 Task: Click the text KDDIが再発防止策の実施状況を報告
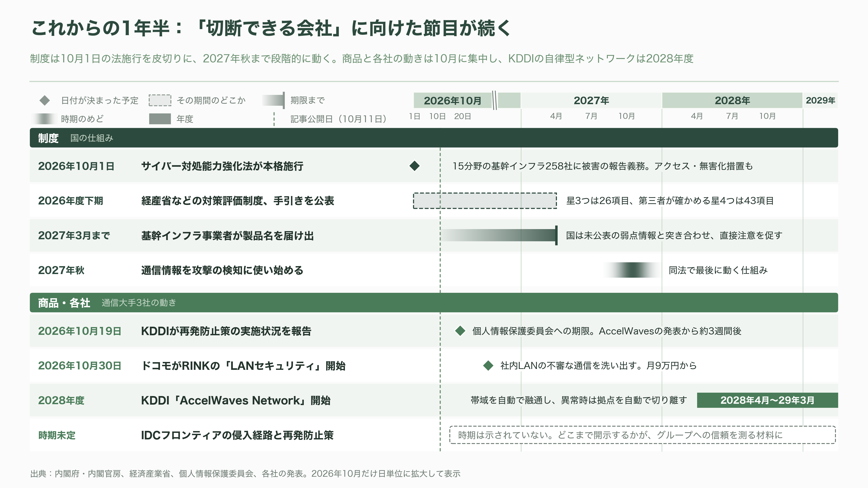226,331
